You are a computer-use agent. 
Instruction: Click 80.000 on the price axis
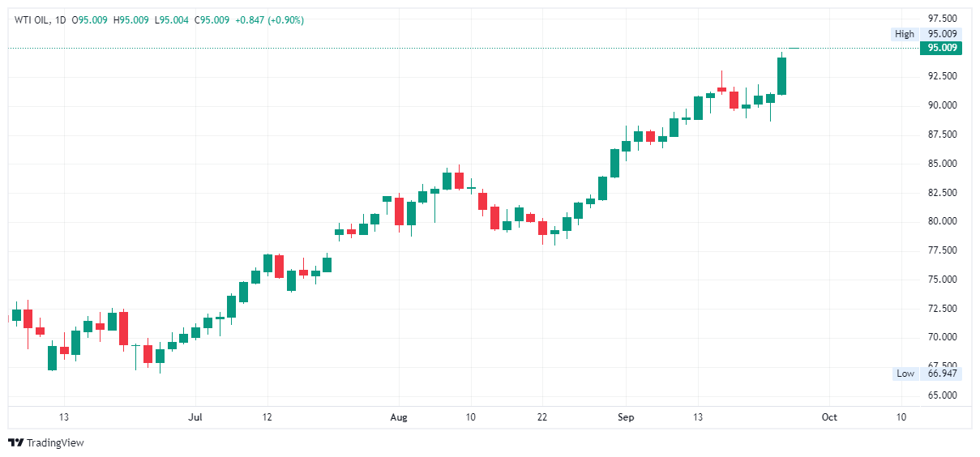pos(943,221)
